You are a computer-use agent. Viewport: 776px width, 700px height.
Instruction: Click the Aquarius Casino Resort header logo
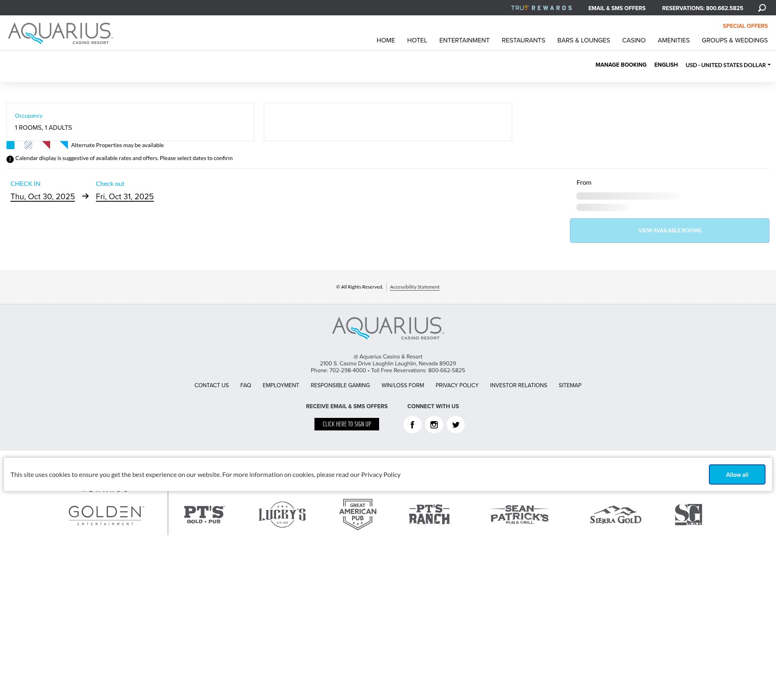point(61,33)
